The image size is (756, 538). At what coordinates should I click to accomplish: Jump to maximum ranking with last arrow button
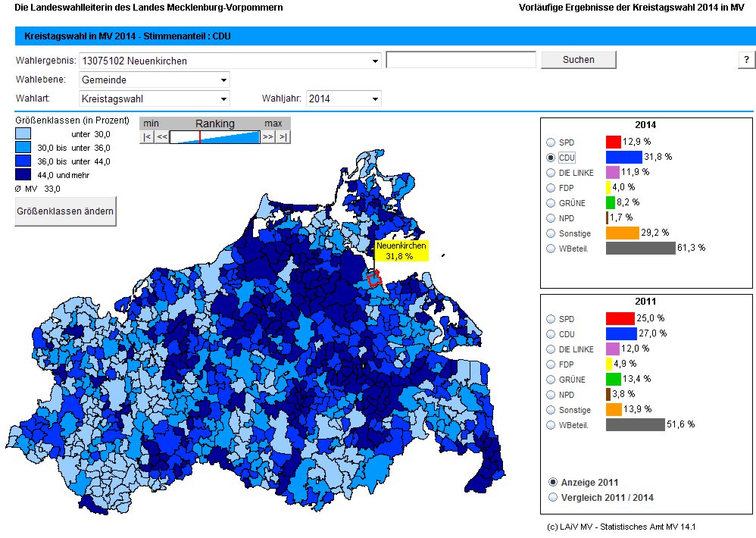point(283,136)
